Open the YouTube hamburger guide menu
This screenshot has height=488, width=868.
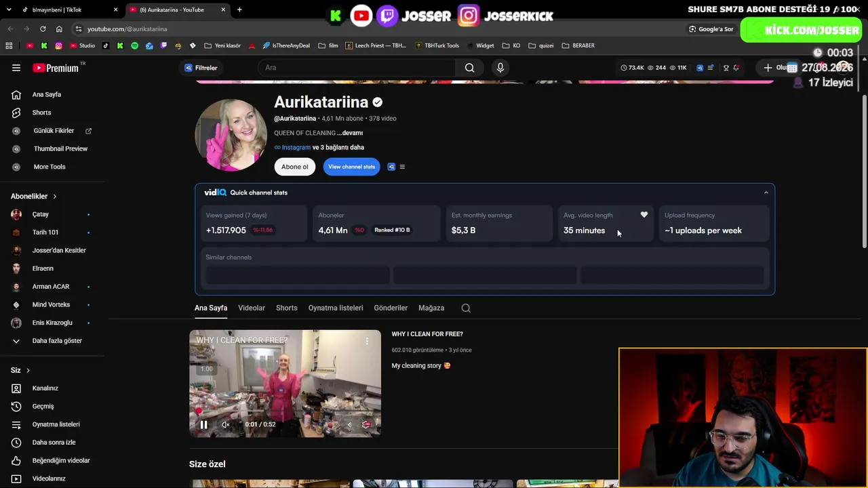tap(16, 68)
